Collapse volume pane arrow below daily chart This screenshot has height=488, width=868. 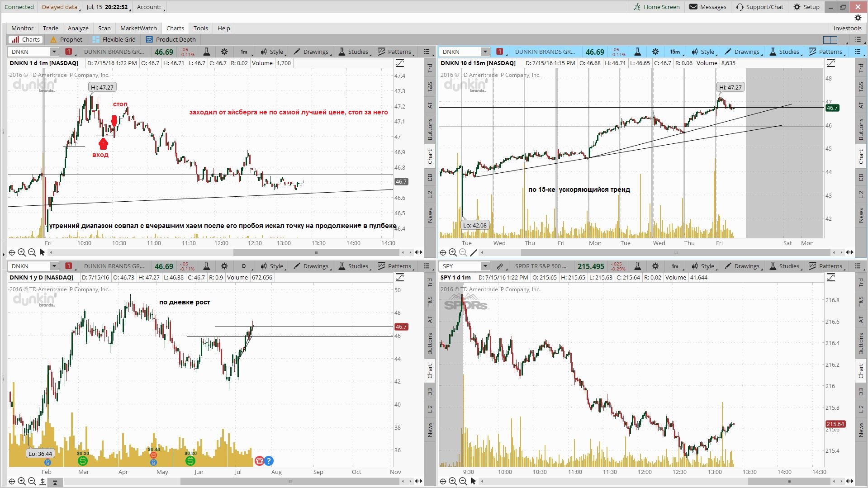coord(55,483)
